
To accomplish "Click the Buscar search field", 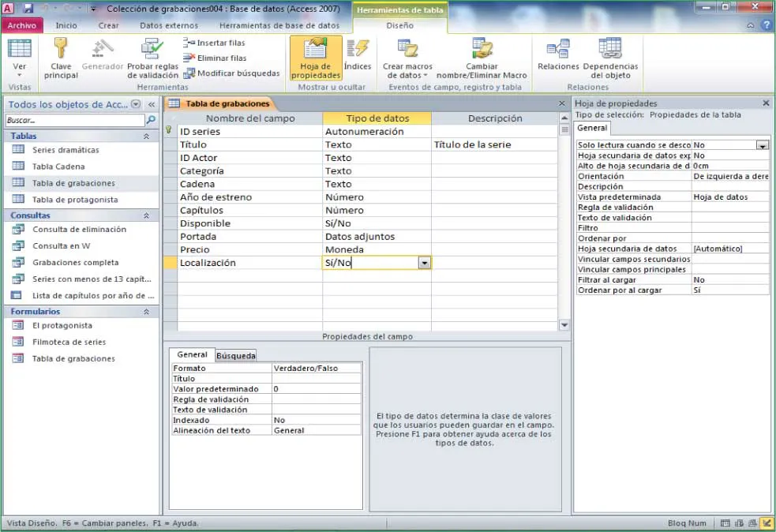I will point(74,121).
